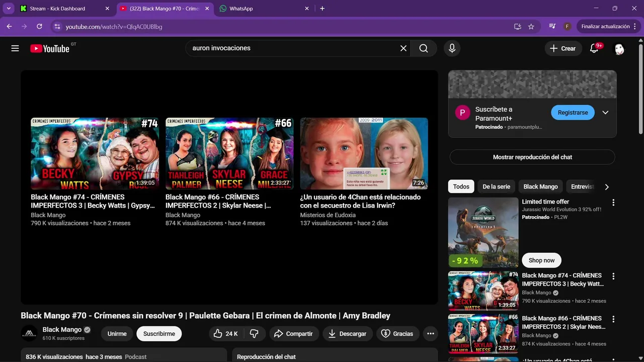Open Becky Watts #74 endscreen thumbnail

[x=95, y=153]
